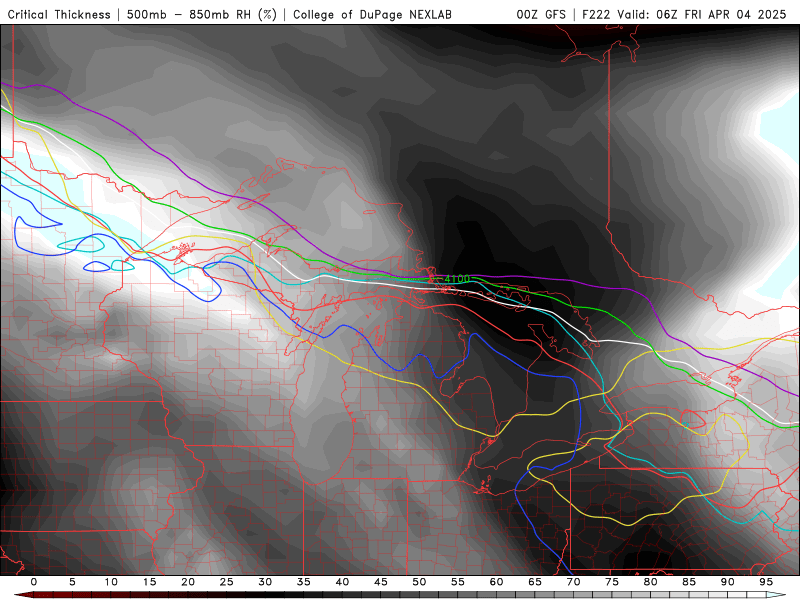Click the "20" colorbar tick label

coord(188,582)
